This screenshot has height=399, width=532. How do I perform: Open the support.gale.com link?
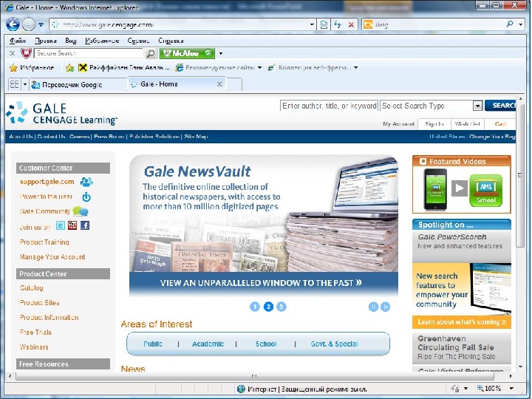pos(47,182)
